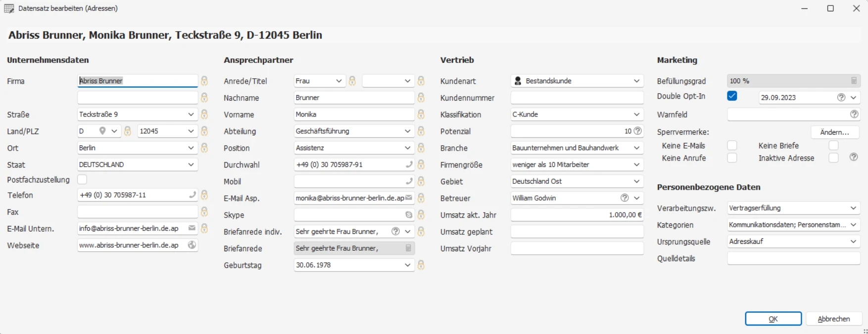This screenshot has height=334, width=868.
Task: Click the lock icon beside Nachname field
Action: click(x=421, y=98)
